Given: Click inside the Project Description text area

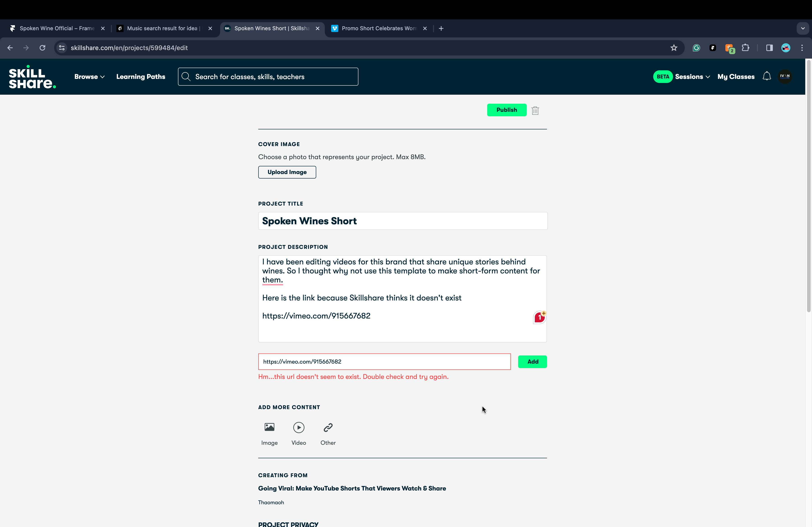Looking at the screenshot, I should 403,299.
